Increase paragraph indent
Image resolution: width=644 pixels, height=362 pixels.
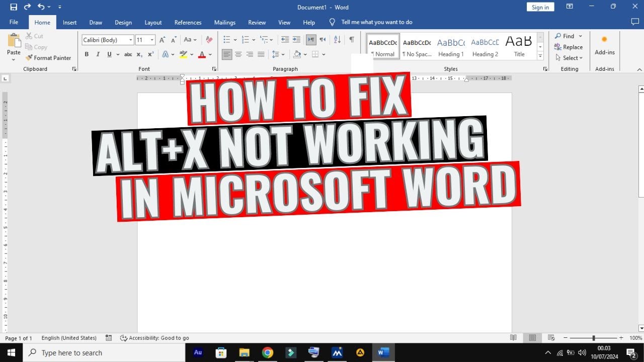tap(296, 40)
